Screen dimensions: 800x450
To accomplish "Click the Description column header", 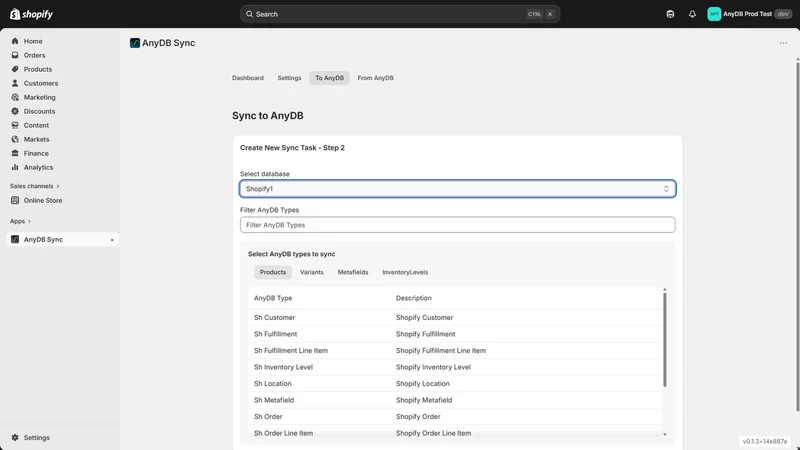I will tap(414, 298).
